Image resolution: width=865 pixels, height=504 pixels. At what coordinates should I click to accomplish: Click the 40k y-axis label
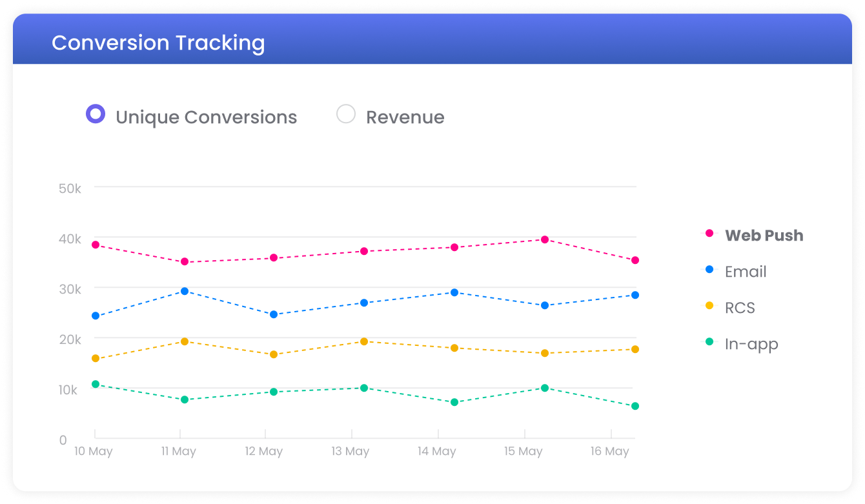(x=70, y=239)
